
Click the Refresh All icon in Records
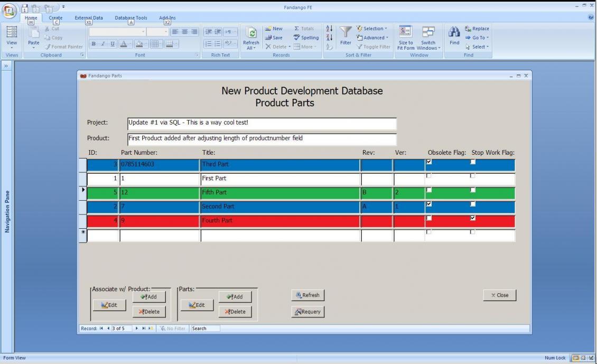[251, 33]
